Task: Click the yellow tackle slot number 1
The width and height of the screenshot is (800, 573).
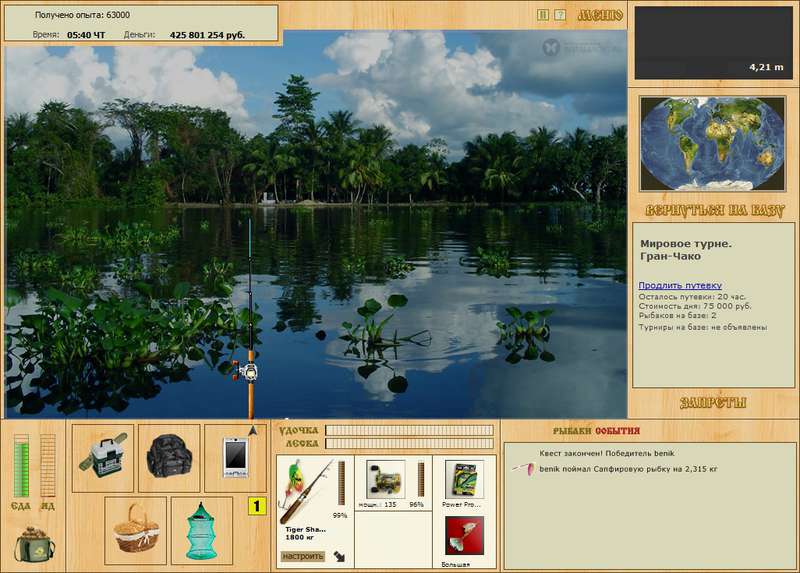Action: click(x=257, y=506)
